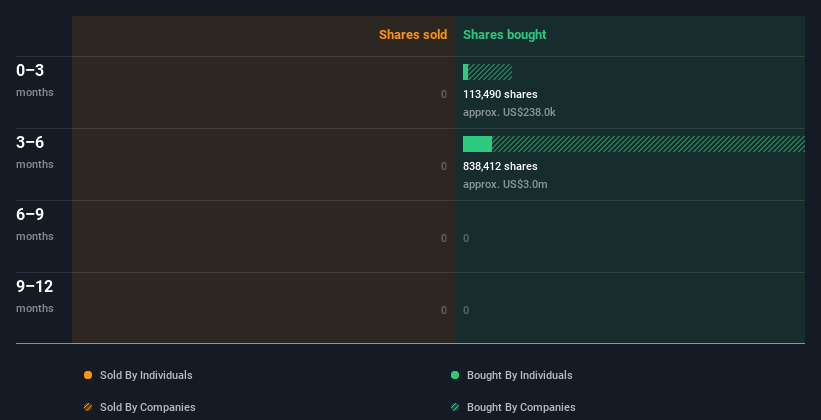Click the hatched Sold By Companies legend icon
The image size is (821, 420).
click(x=88, y=407)
